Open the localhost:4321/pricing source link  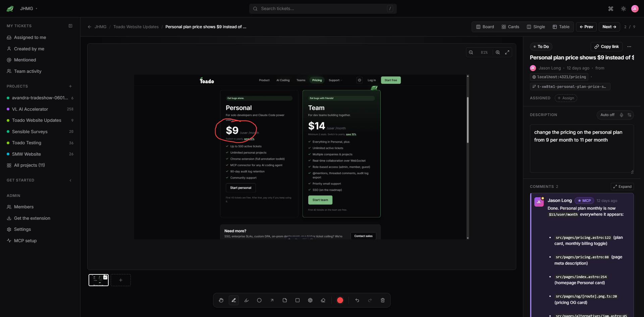(559, 77)
